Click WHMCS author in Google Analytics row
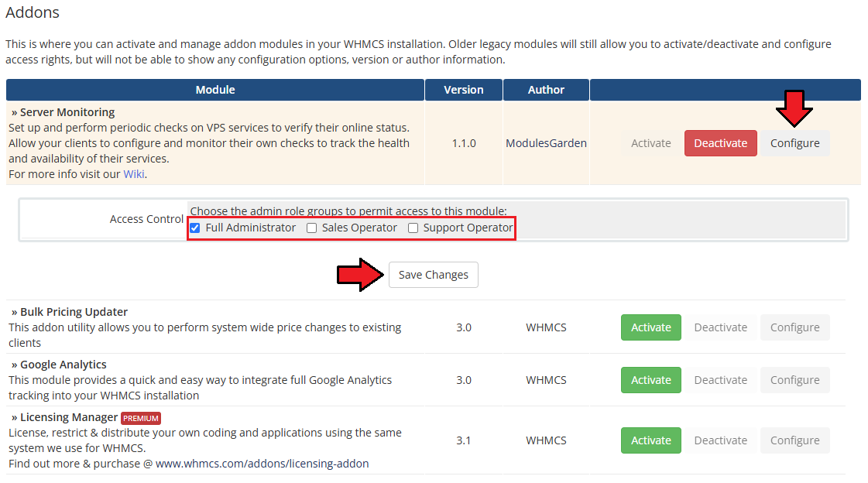The height and width of the screenshot is (483, 868). click(x=546, y=380)
